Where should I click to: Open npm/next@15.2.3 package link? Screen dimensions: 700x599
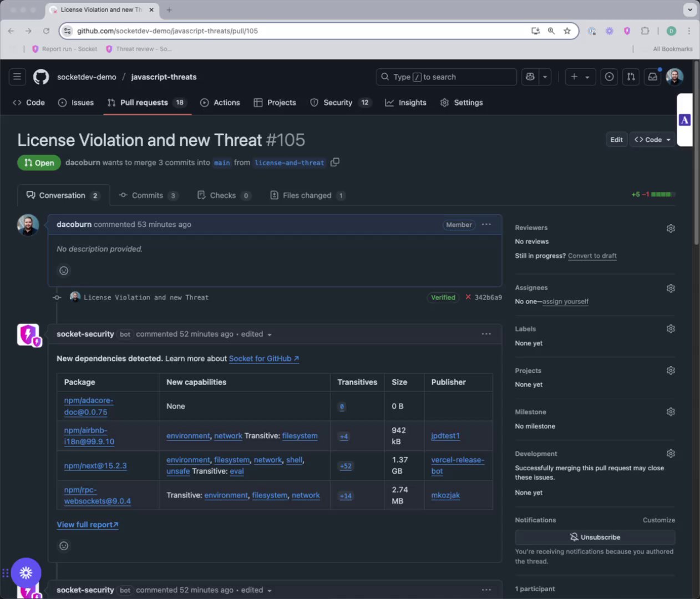pos(95,465)
